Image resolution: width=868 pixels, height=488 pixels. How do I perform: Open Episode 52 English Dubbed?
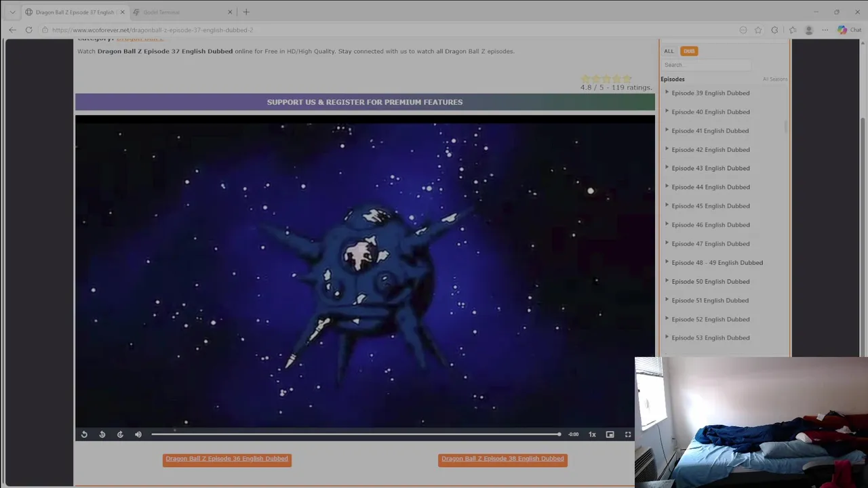click(711, 319)
